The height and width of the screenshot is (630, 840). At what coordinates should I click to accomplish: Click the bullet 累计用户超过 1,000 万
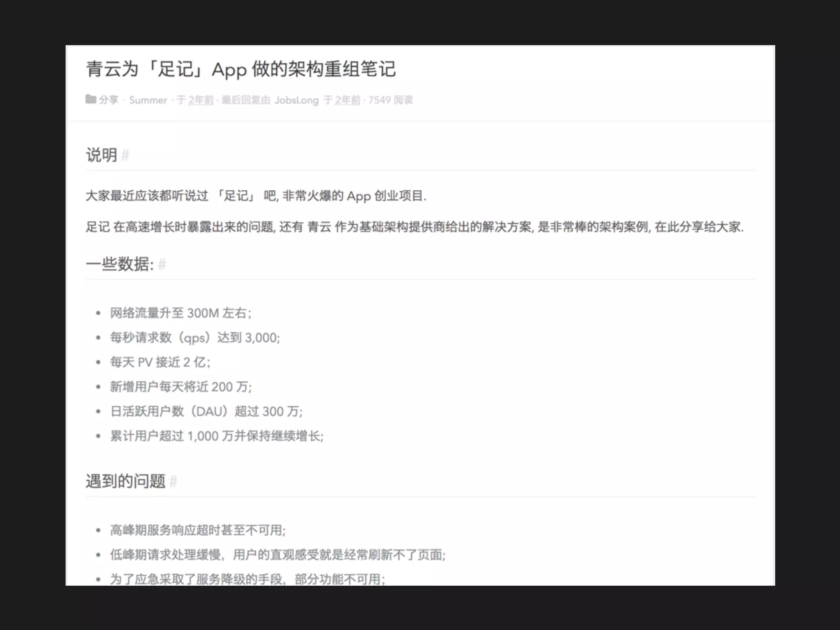click(x=217, y=436)
